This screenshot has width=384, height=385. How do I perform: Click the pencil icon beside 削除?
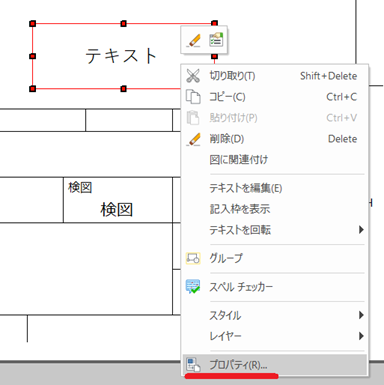pyautogui.click(x=193, y=139)
